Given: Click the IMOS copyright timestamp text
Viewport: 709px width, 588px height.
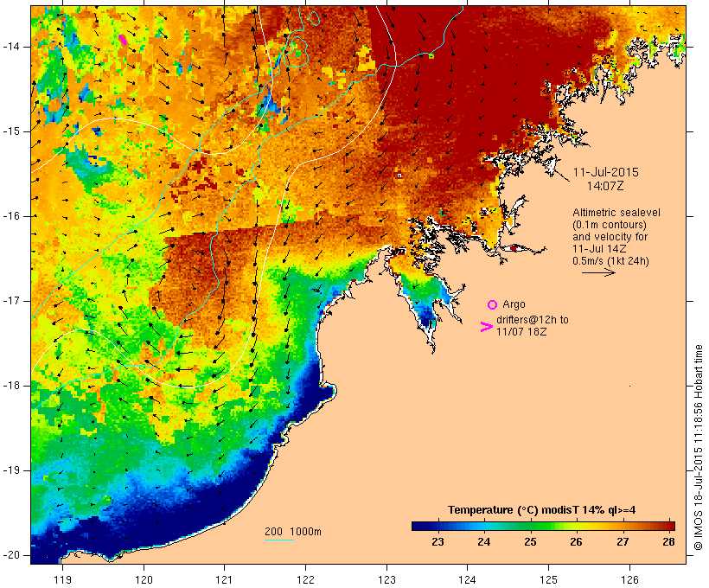Looking at the screenshot, I should [x=699, y=448].
